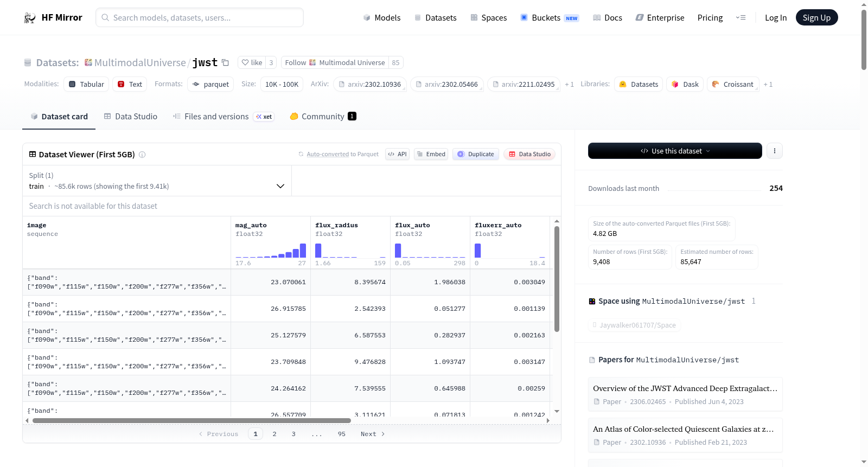Open Files and versions tab
868x467 pixels.
pyautogui.click(x=224, y=116)
